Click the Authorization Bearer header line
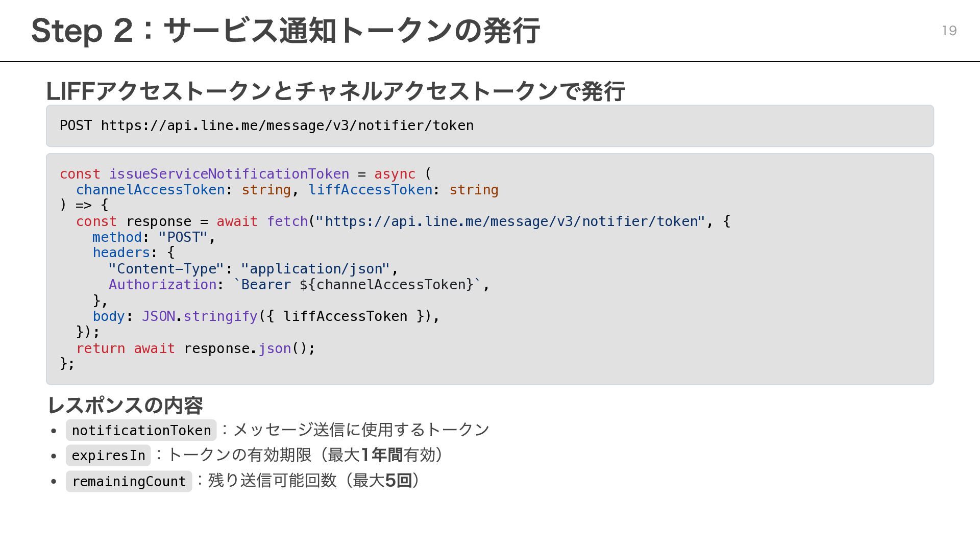980x551 pixels. coord(299,285)
